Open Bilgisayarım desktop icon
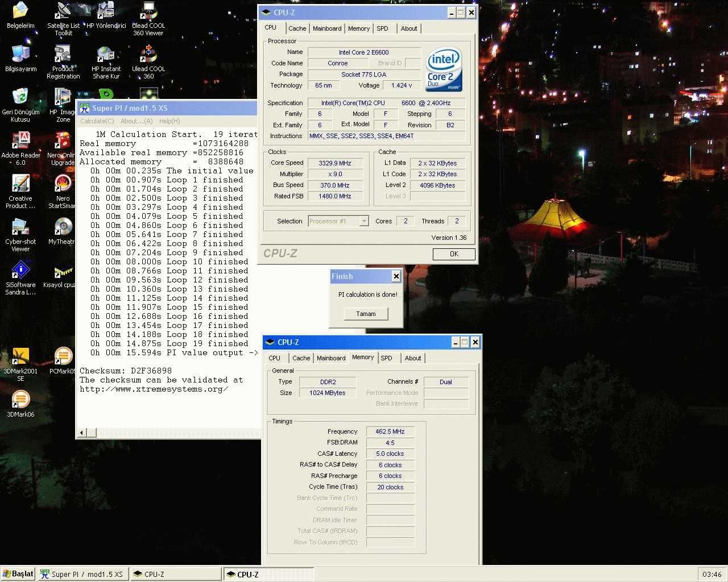This screenshot has height=582, width=728. tap(20, 59)
